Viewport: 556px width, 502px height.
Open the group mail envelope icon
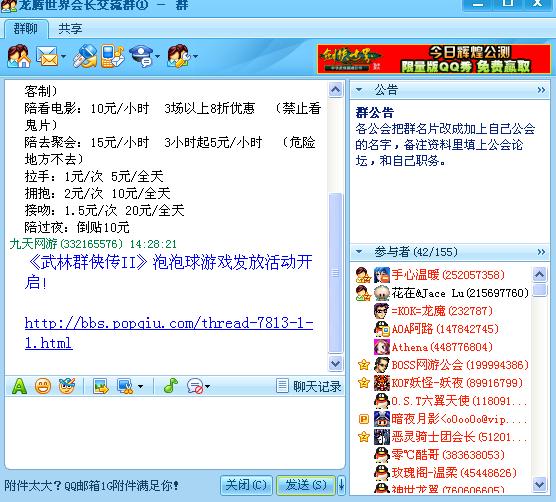(47, 56)
